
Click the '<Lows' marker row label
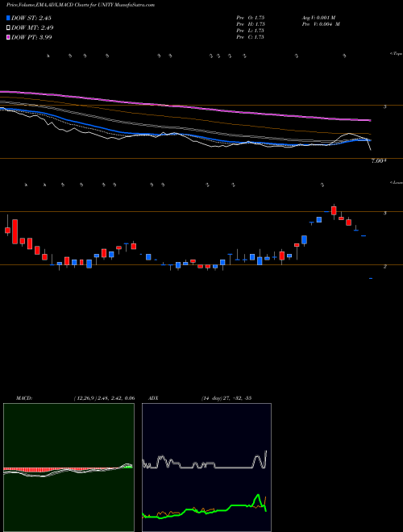pos(396,182)
